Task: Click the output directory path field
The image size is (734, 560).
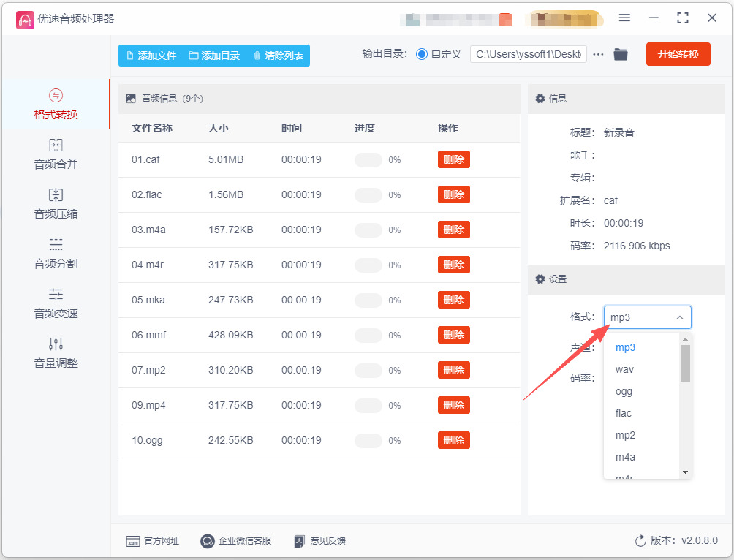Action: coord(528,54)
